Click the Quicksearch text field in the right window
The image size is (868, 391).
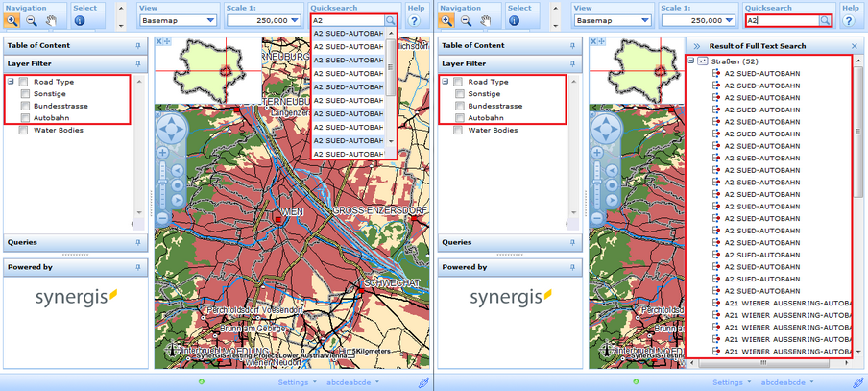click(781, 20)
